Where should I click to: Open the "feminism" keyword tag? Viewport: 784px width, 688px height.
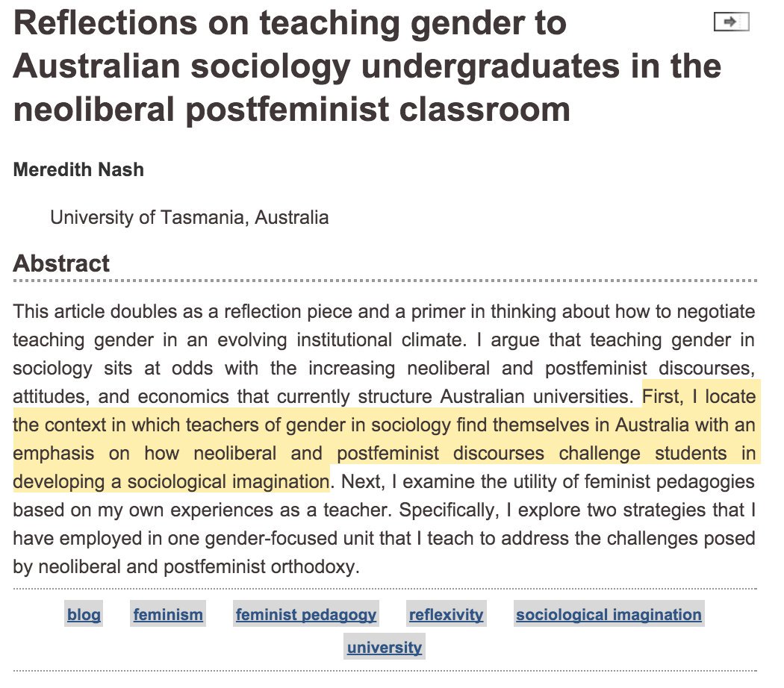[168, 614]
